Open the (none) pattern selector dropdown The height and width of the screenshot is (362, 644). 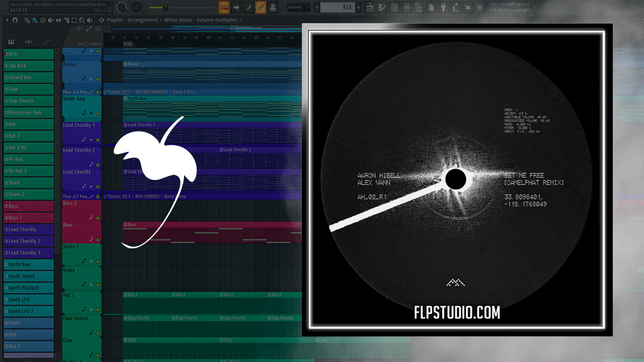[297, 7]
